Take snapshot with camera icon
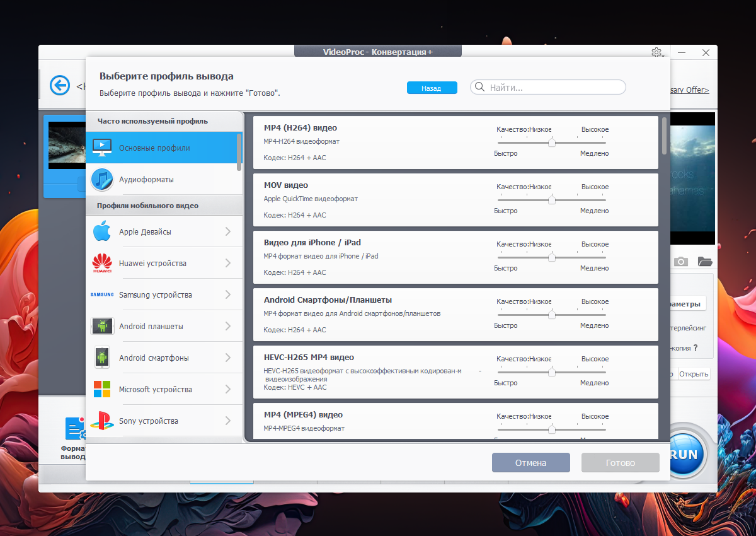This screenshot has width=756, height=536. 680,261
